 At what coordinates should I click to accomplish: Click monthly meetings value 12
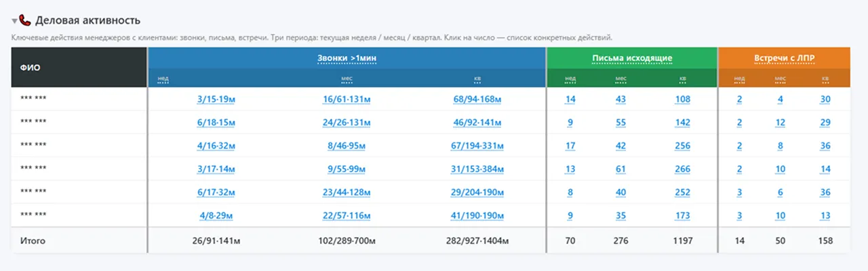pos(781,123)
